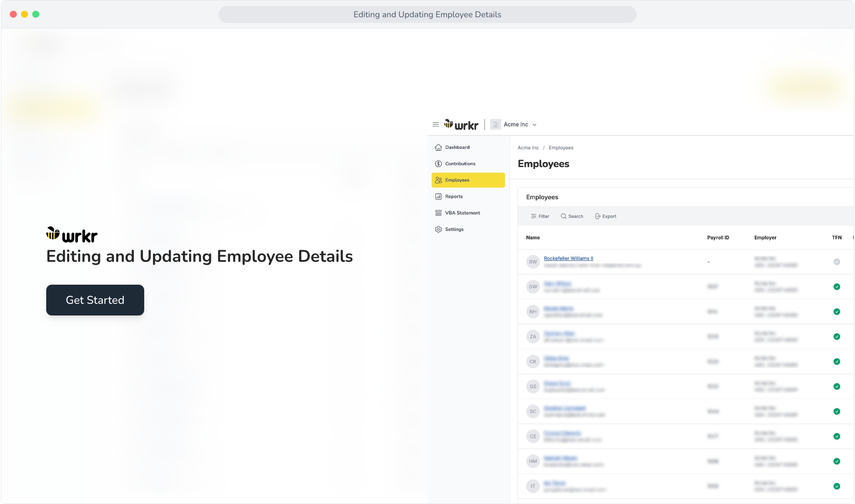
Task: Click the RW avatar thumbnail
Action: tap(533, 262)
